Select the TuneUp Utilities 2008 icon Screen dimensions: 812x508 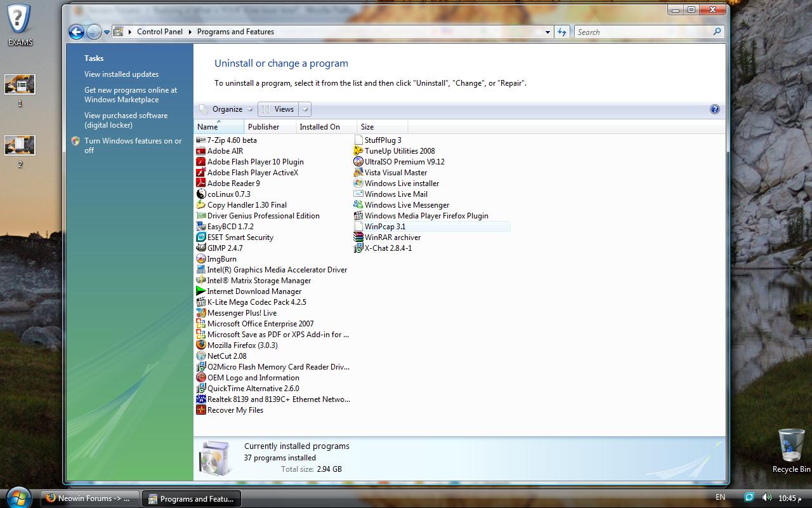click(x=358, y=151)
